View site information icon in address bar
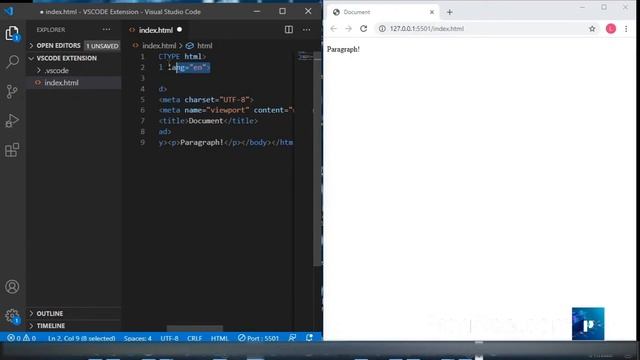640x360 pixels. click(382, 29)
